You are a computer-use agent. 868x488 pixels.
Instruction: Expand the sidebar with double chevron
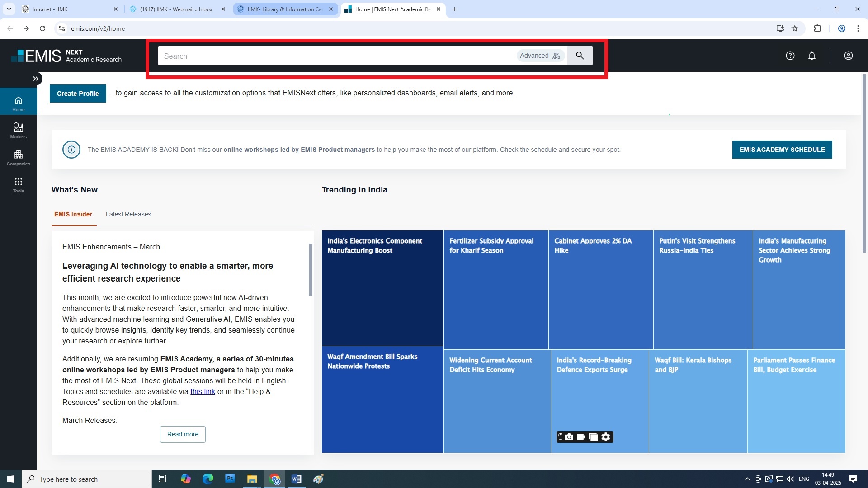click(35, 79)
